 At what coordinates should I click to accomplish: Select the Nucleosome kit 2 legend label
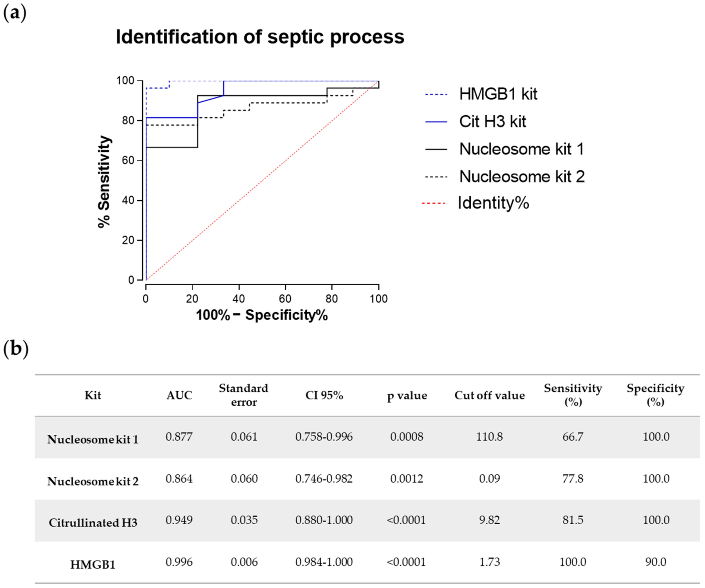pos(522,176)
